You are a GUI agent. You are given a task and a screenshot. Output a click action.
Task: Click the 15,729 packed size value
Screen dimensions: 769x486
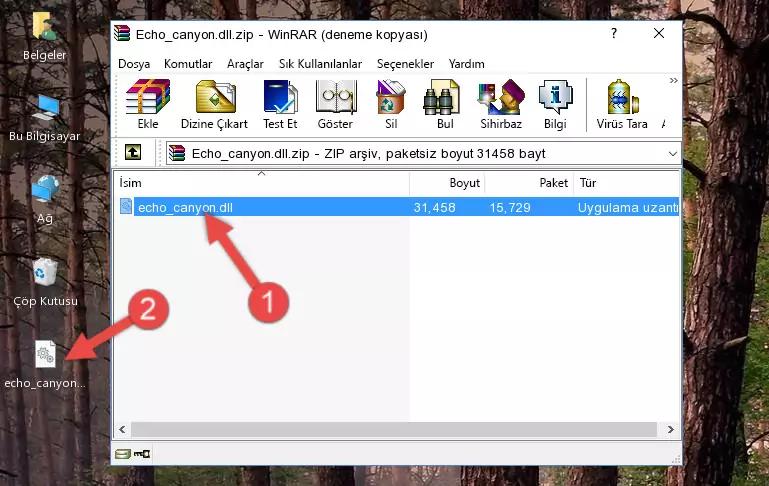(510, 207)
